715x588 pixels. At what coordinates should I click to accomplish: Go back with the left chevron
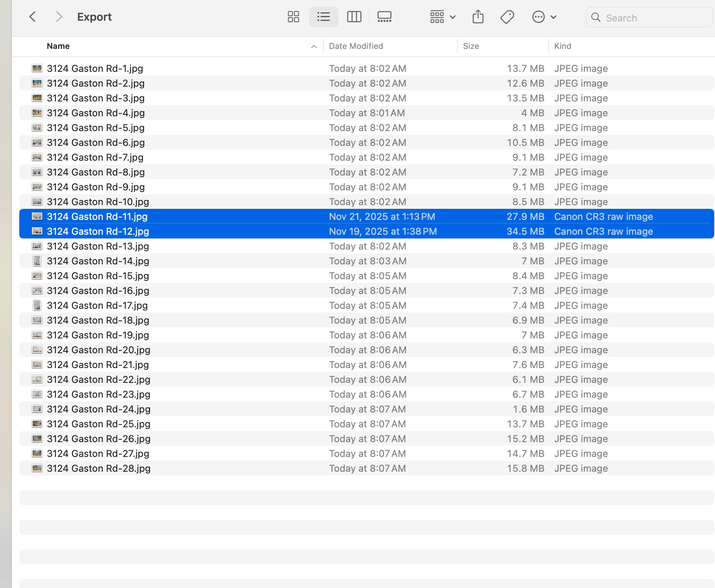click(x=33, y=17)
